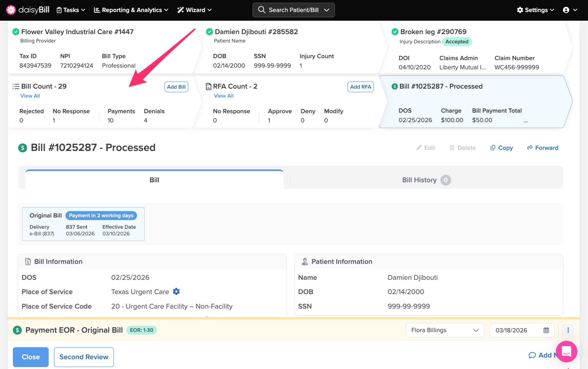Click the calendar icon in date field
This screenshot has height=369, width=588.
pyautogui.click(x=546, y=330)
